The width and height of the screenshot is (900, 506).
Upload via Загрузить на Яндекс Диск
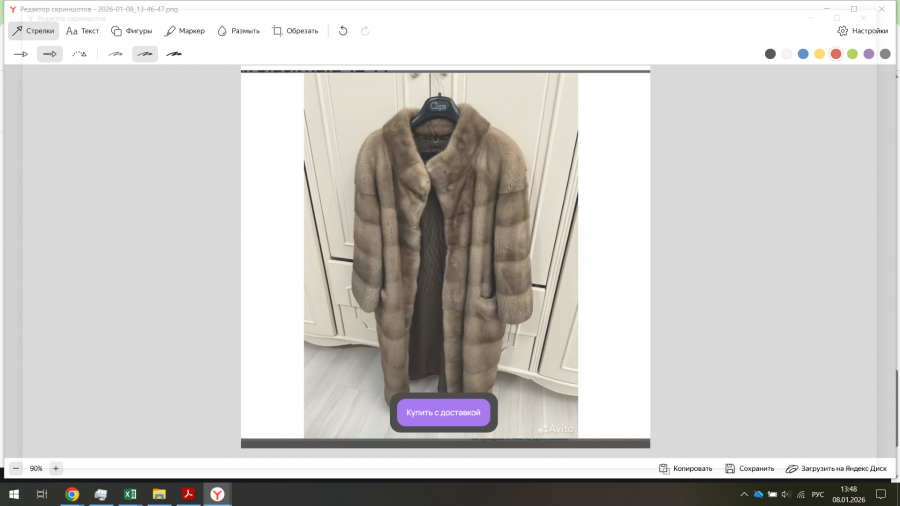836,468
